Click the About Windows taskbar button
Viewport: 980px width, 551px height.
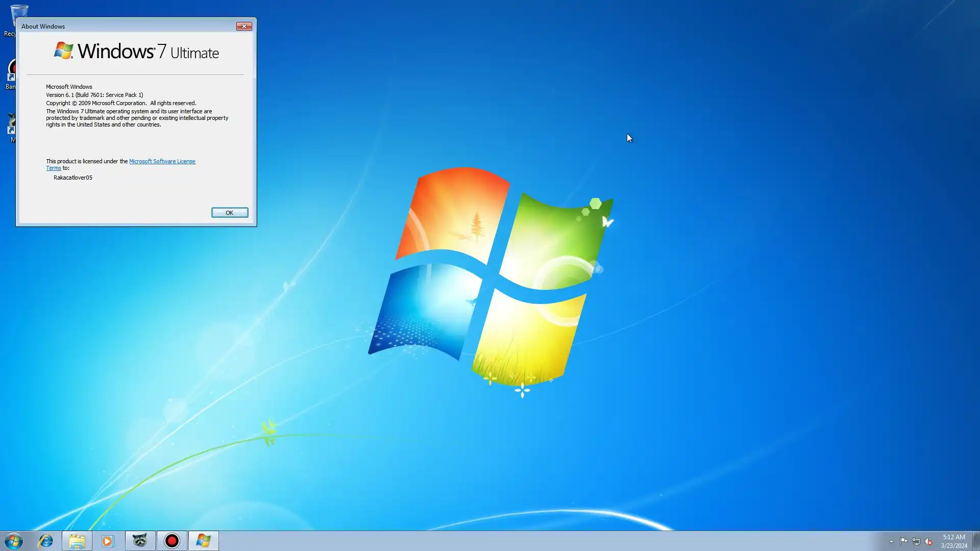pyautogui.click(x=204, y=541)
